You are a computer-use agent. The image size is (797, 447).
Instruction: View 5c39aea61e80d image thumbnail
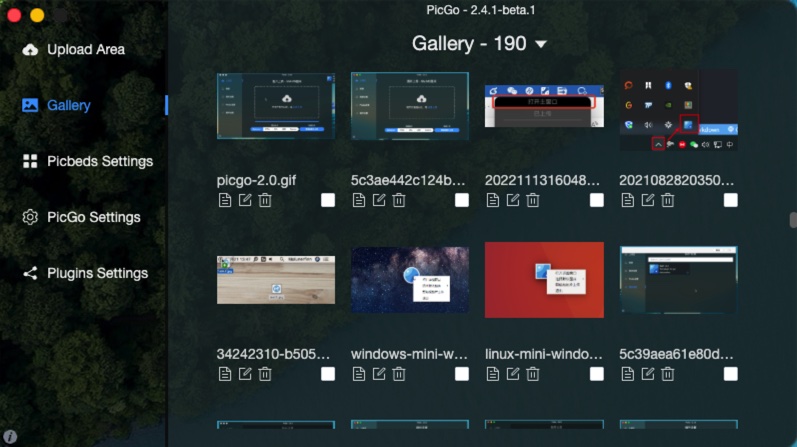point(679,280)
